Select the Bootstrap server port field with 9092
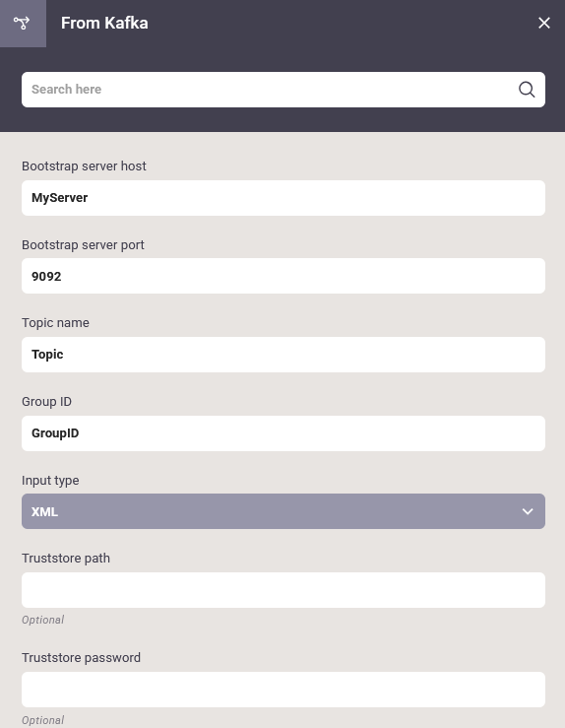Screen dimensions: 565x728 pos(282,276)
